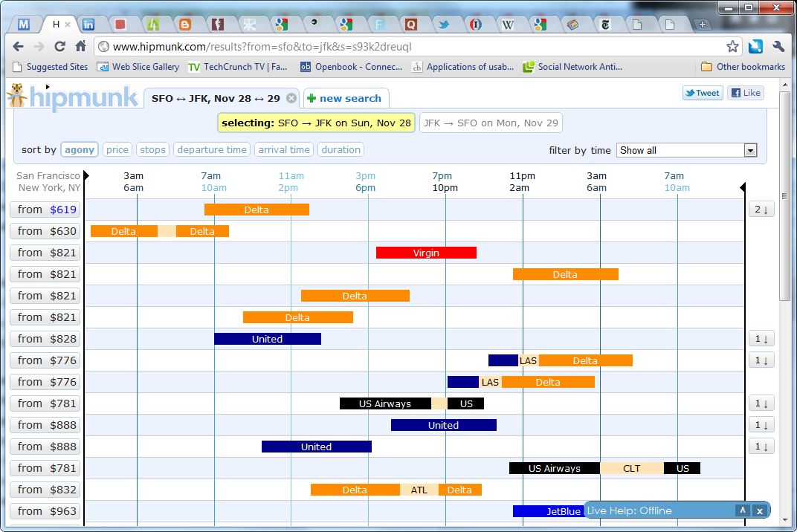Screen dimensions: 797x532
Task: Open the browser home page icon
Action: coord(81,46)
